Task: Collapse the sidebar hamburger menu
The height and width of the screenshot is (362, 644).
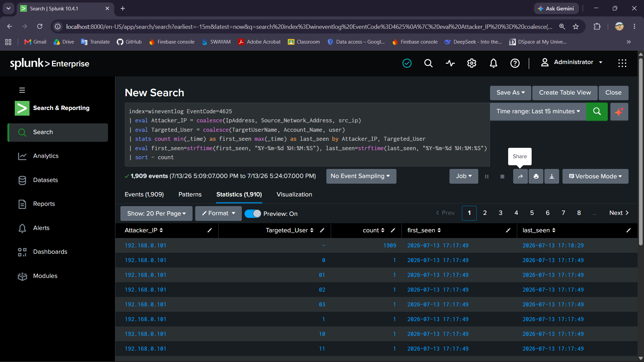Action: (22, 90)
